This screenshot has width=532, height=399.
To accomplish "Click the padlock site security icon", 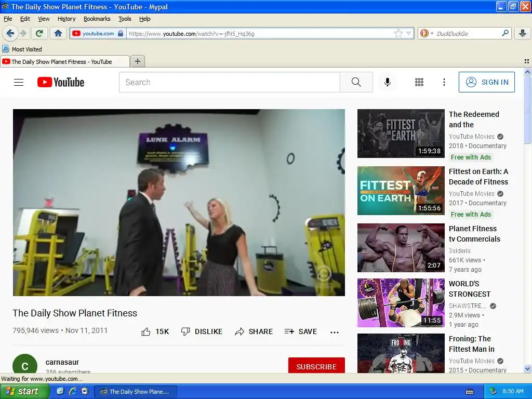I will click(121, 33).
